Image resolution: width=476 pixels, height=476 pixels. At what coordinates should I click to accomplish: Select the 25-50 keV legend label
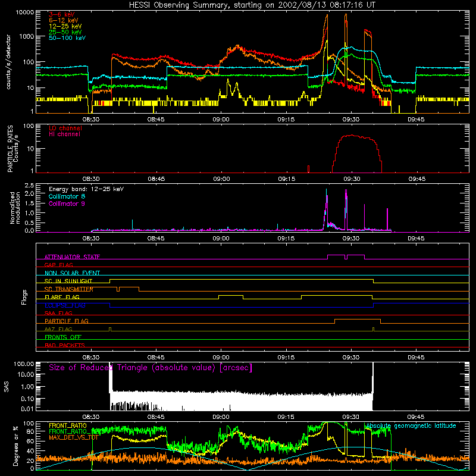coord(65,32)
